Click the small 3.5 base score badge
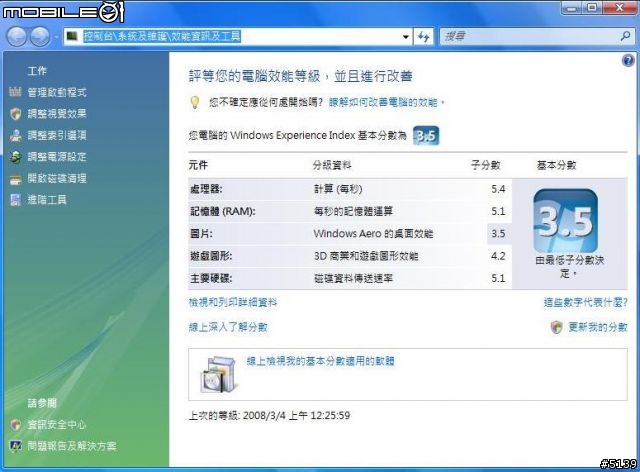This screenshot has width=640, height=472. (x=426, y=136)
